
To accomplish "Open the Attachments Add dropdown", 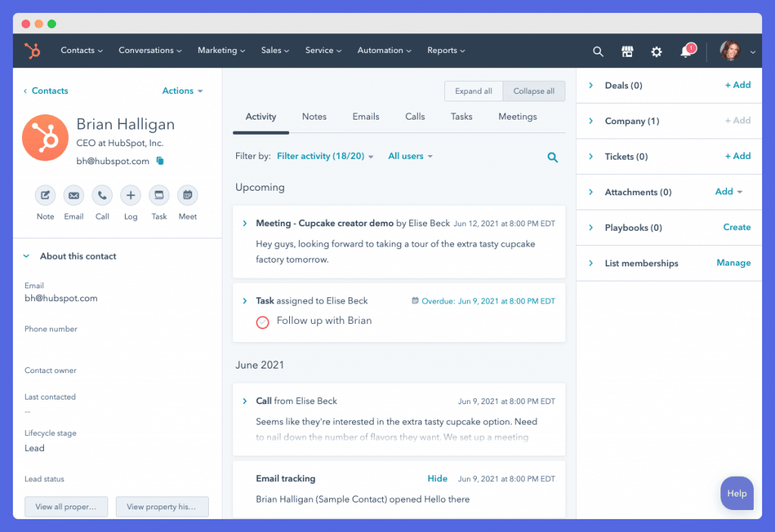I will (x=729, y=191).
